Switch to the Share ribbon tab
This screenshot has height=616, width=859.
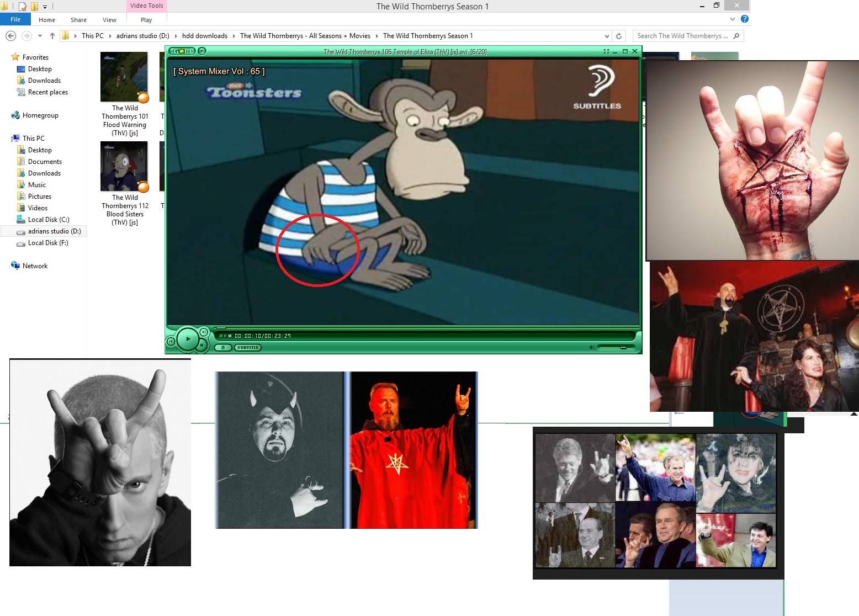pos(78,20)
